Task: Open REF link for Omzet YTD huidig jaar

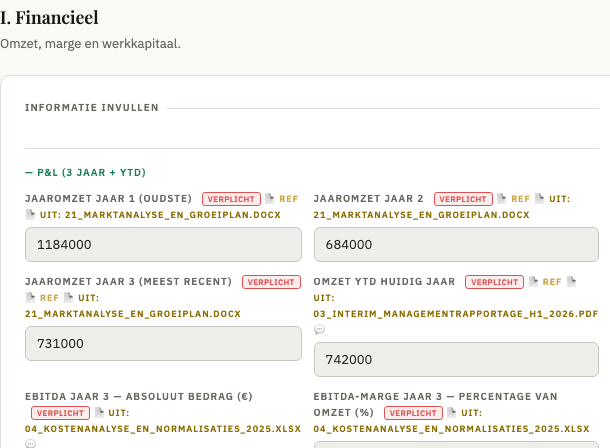Action: 552,282
